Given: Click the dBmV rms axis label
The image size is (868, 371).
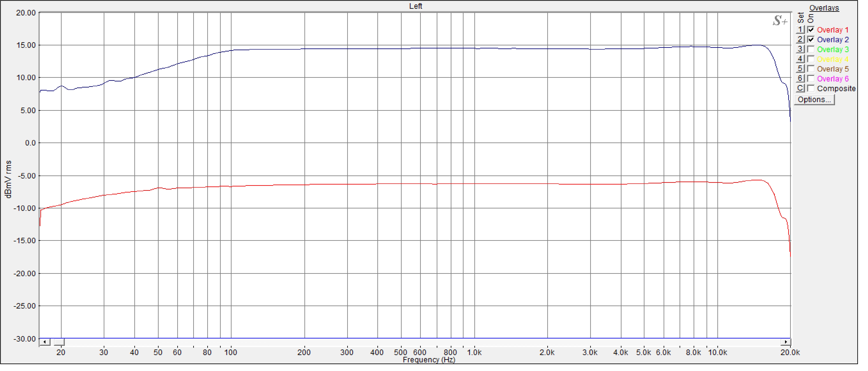Looking at the screenshot, I should (x=8, y=179).
